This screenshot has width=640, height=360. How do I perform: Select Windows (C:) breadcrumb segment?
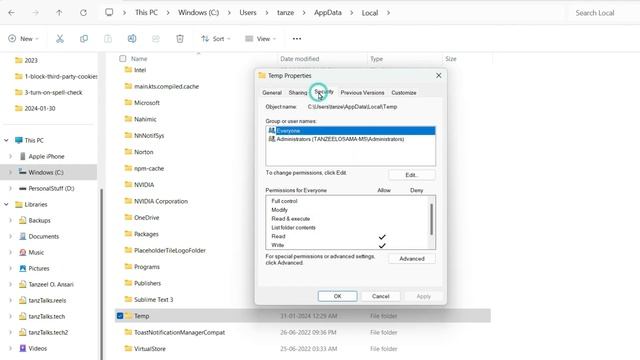pos(198,13)
